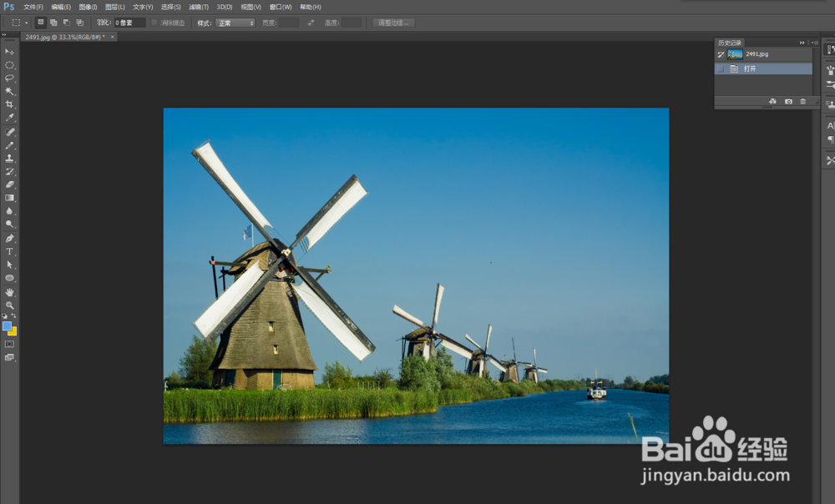Swap foreground and background colors
Viewport: 835px width, 504px height.
point(14,316)
